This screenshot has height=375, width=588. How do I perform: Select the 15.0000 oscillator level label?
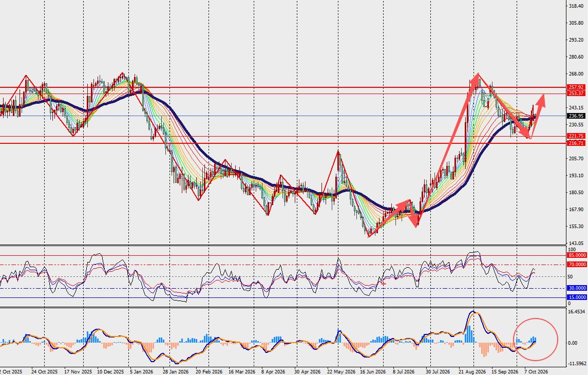[x=577, y=297]
